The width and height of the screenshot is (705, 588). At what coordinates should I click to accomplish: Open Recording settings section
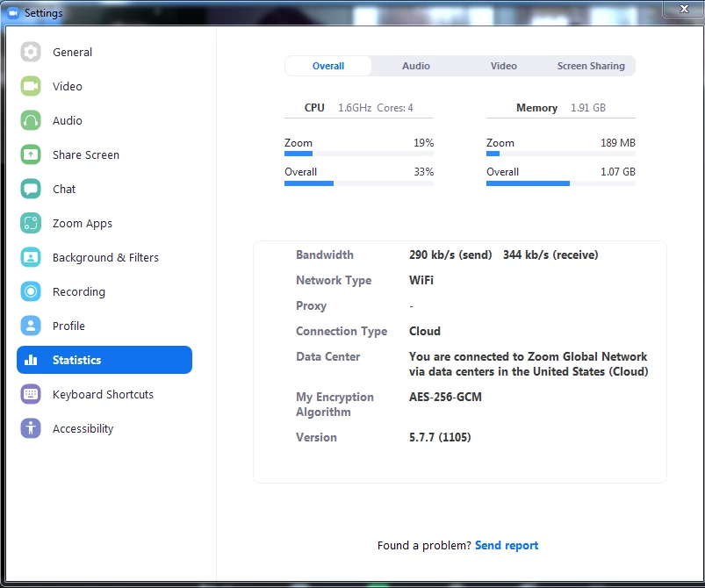[79, 291]
